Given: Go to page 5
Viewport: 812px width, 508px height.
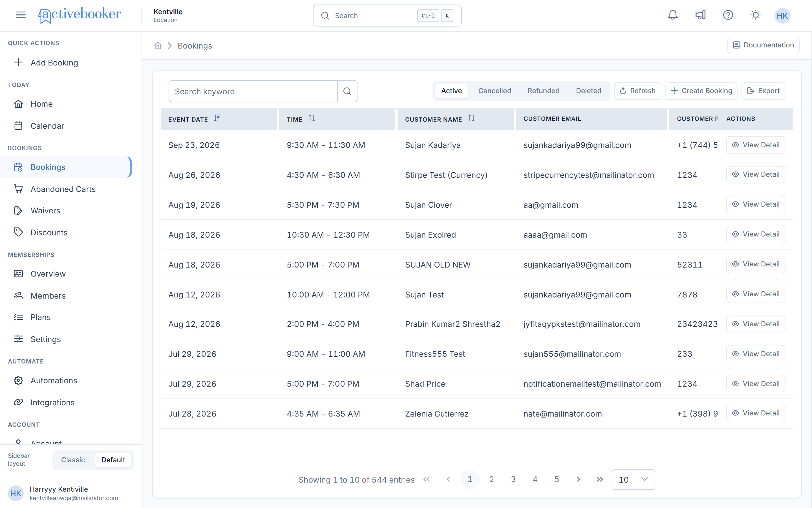Looking at the screenshot, I should [x=557, y=479].
